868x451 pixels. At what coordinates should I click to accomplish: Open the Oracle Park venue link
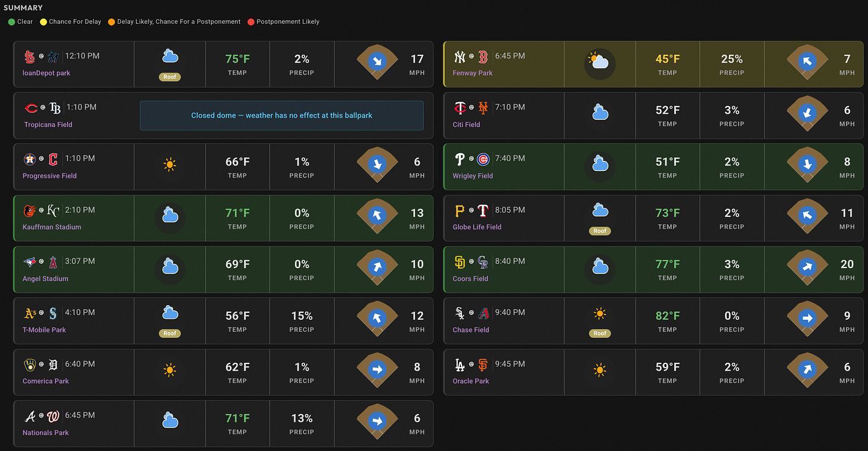471,381
